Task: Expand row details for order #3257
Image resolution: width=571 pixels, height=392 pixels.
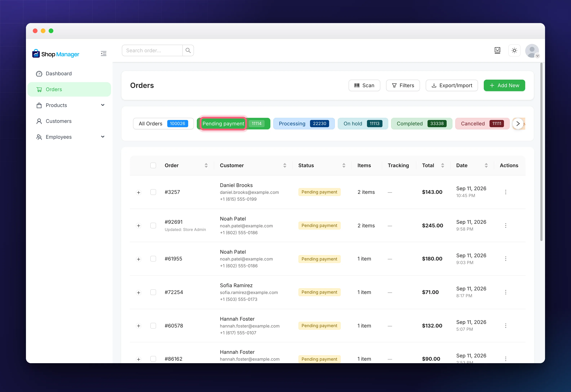Action: (x=139, y=192)
